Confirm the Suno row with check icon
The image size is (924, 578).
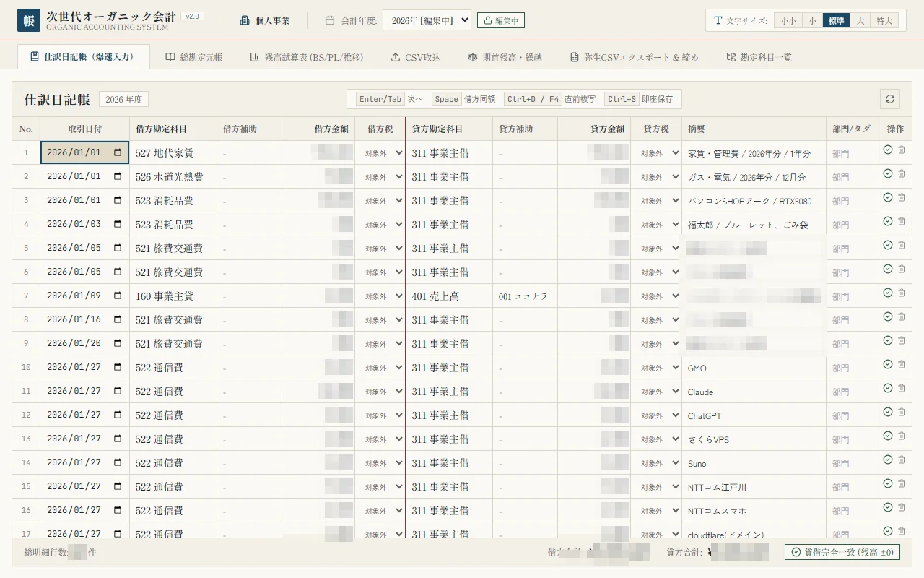click(888, 460)
